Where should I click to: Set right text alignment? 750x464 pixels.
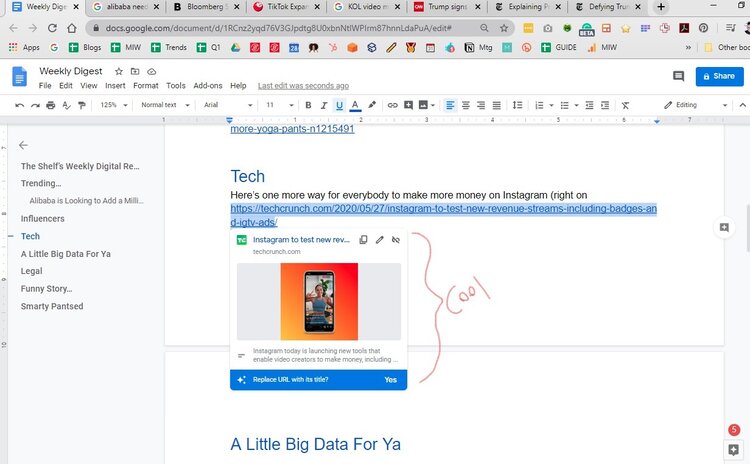(481, 105)
